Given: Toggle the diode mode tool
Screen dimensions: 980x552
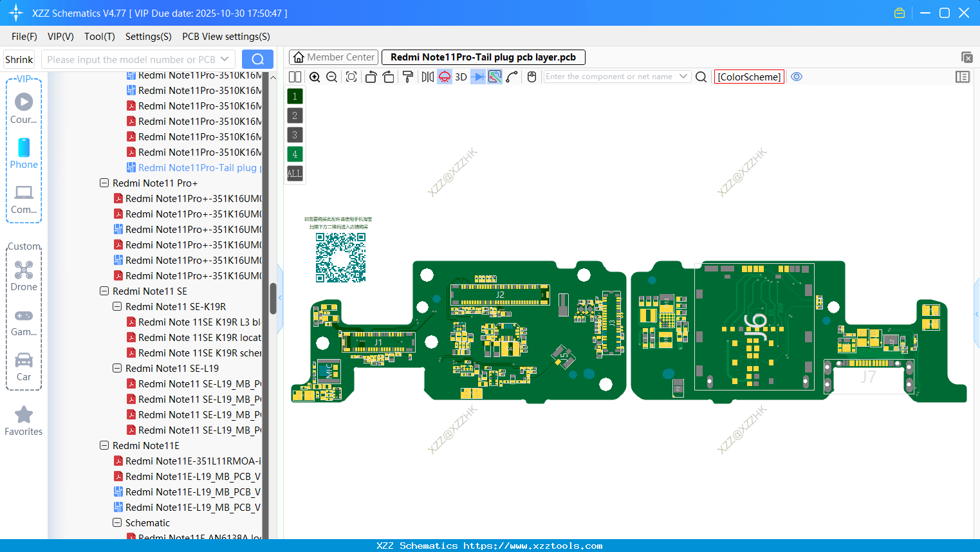Looking at the screenshot, I should (478, 77).
